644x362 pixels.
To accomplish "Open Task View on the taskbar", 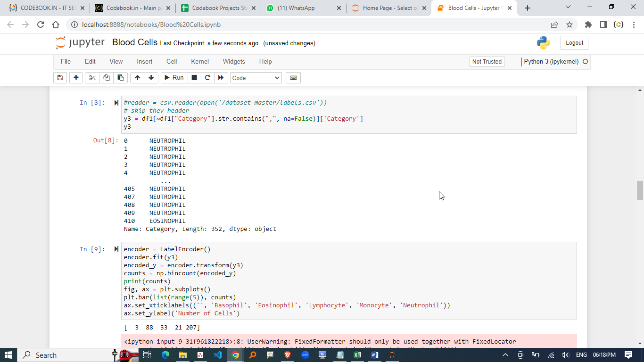I will coord(147,355).
